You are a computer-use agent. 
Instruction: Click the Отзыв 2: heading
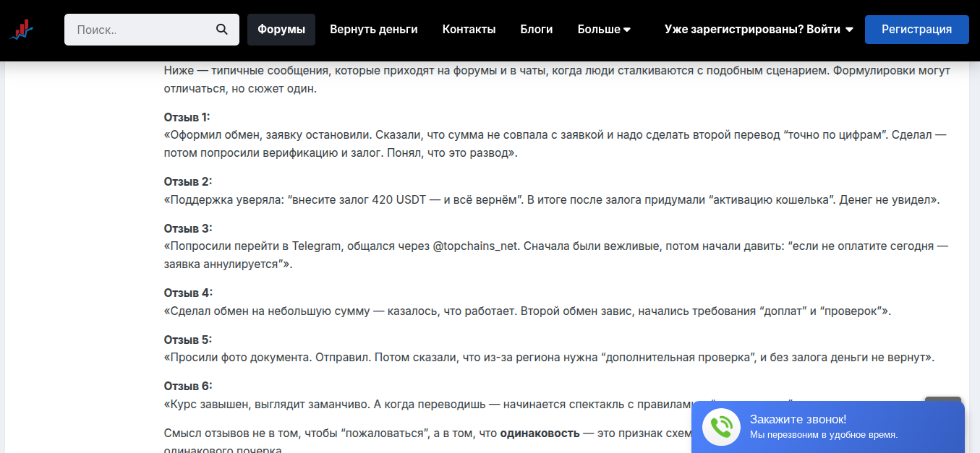188,181
